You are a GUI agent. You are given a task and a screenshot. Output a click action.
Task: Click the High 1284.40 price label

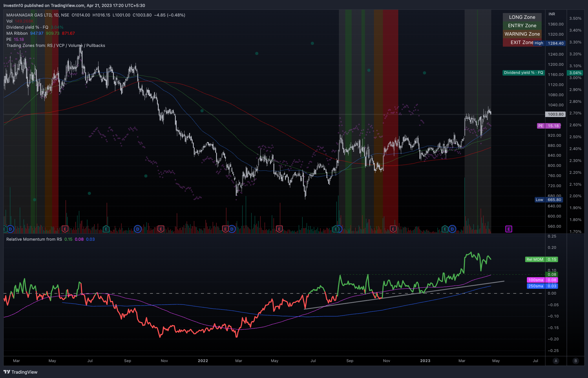[549, 43]
